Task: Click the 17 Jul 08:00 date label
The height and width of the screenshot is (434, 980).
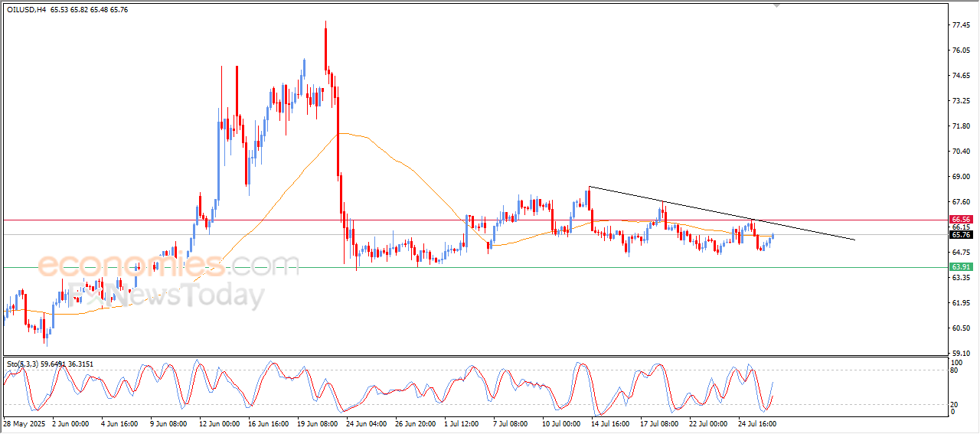Action: [659, 423]
